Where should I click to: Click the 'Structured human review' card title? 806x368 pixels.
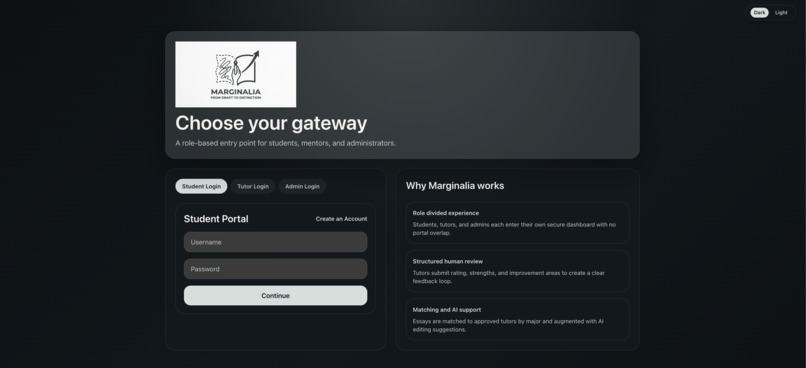448,261
